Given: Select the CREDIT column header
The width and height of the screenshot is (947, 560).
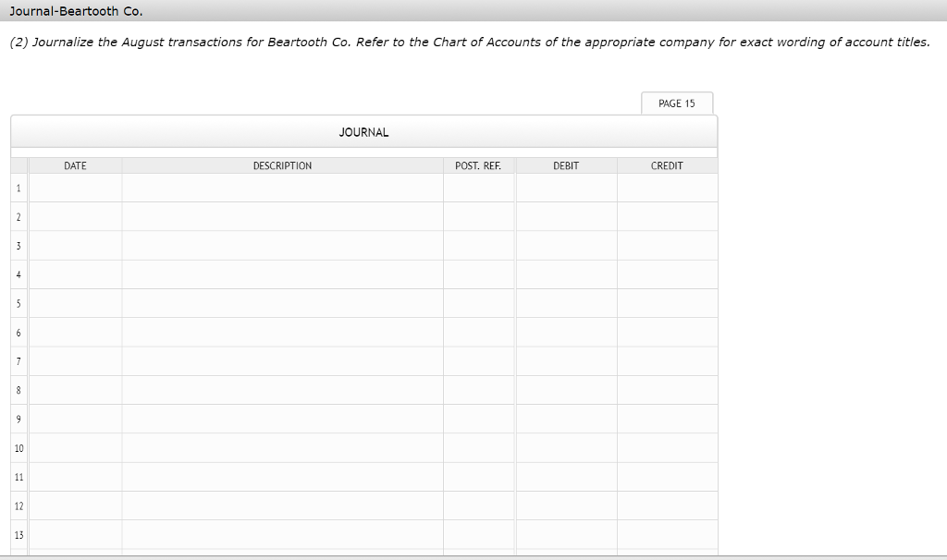Looking at the screenshot, I should 667,165.
